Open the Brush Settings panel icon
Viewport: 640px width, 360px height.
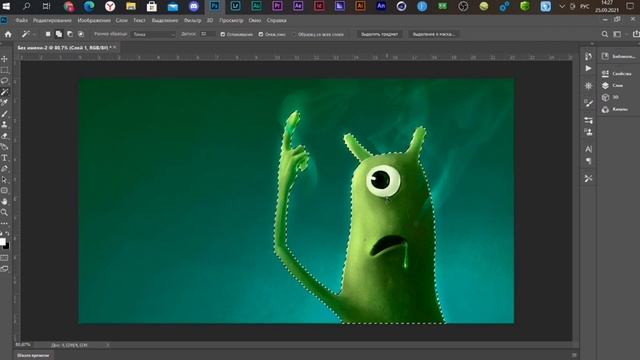coord(588,103)
